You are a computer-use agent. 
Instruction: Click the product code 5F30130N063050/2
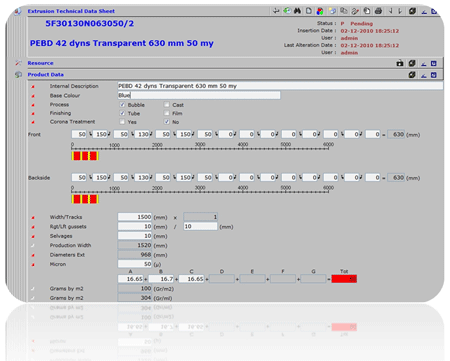(90, 23)
